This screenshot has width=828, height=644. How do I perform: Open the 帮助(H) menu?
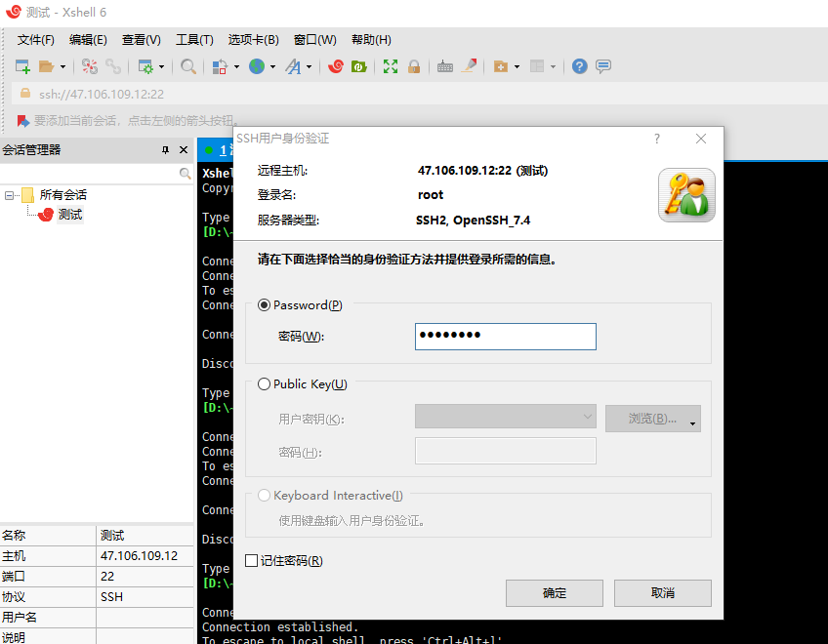(x=371, y=40)
